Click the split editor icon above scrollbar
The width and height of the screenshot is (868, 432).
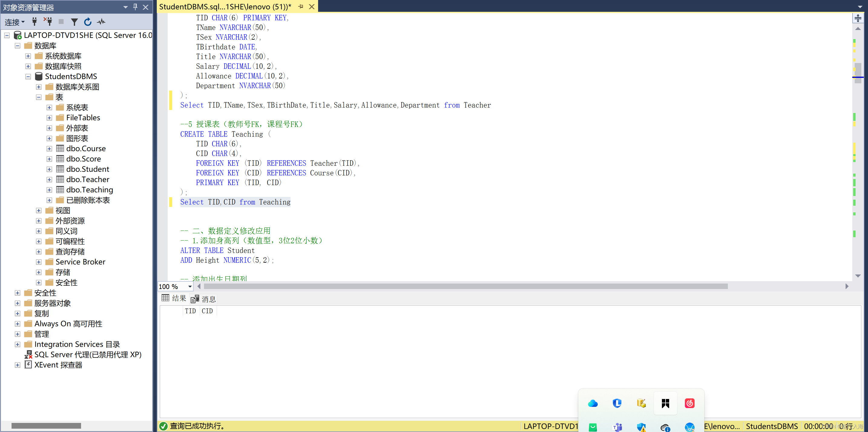tap(857, 18)
